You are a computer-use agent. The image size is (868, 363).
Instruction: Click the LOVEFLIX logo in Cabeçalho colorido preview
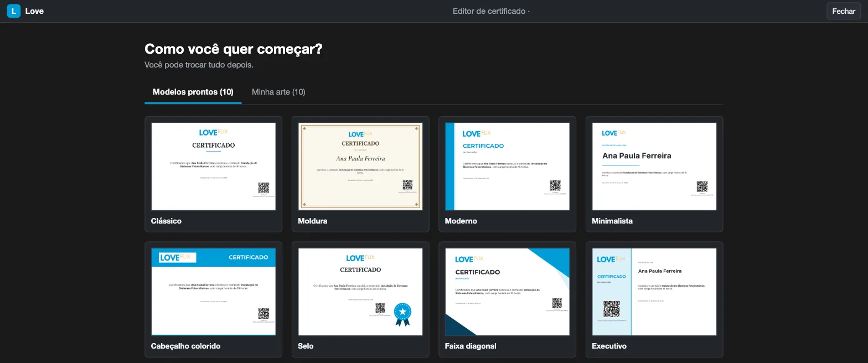[x=177, y=257]
